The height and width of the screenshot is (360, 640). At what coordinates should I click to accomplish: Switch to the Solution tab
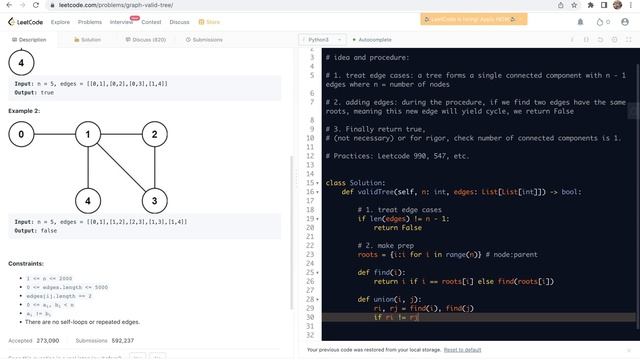(x=87, y=40)
